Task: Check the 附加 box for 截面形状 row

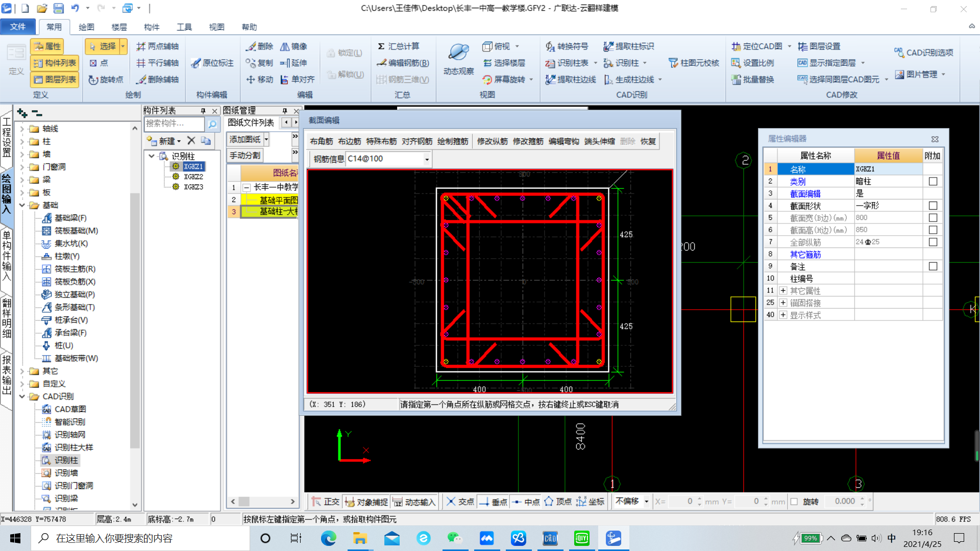Action: click(933, 206)
